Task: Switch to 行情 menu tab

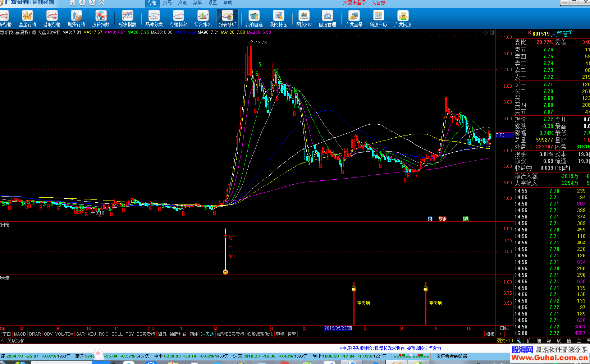Action: (x=152, y=3)
